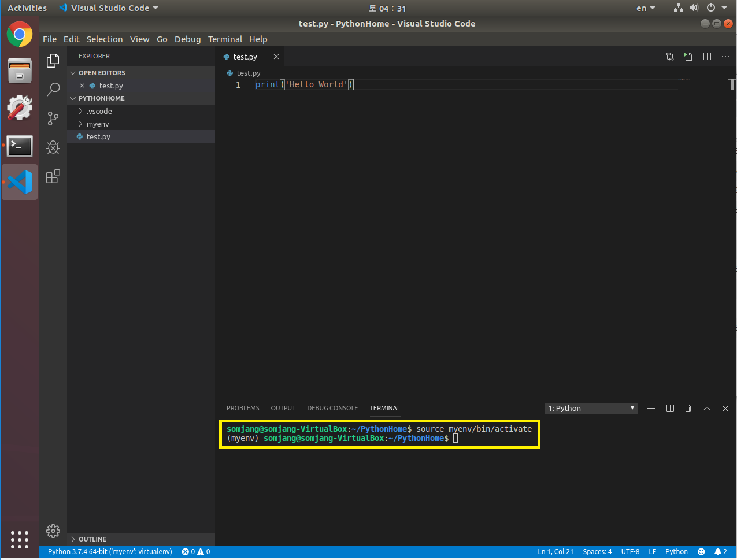Image resolution: width=737 pixels, height=560 pixels.
Task: Open system tools wrench icon in dock
Action: click(20, 108)
